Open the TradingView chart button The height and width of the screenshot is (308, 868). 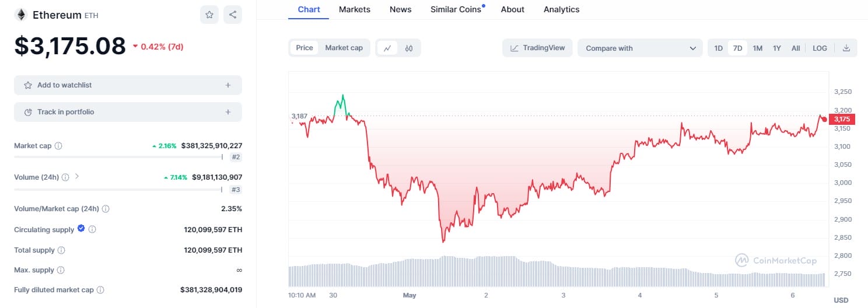537,48
